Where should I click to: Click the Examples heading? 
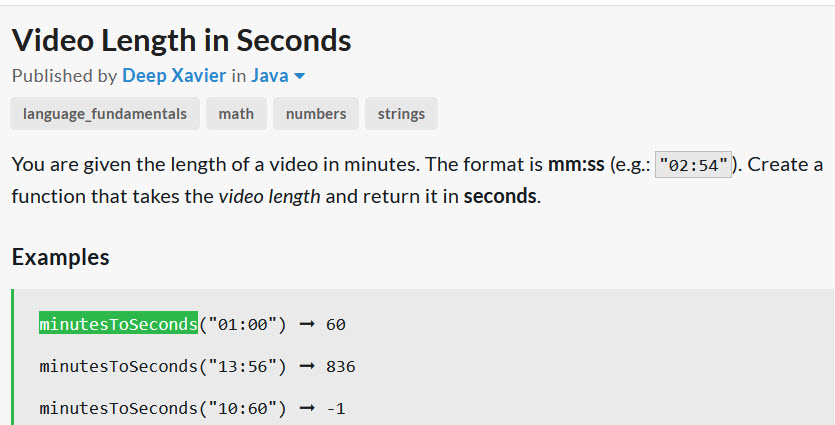click(x=61, y=257)
